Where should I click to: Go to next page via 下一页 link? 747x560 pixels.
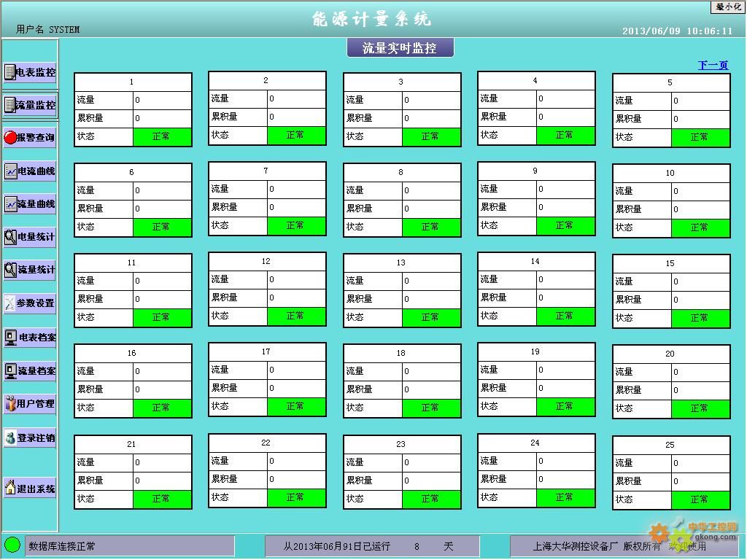point(713,66)
